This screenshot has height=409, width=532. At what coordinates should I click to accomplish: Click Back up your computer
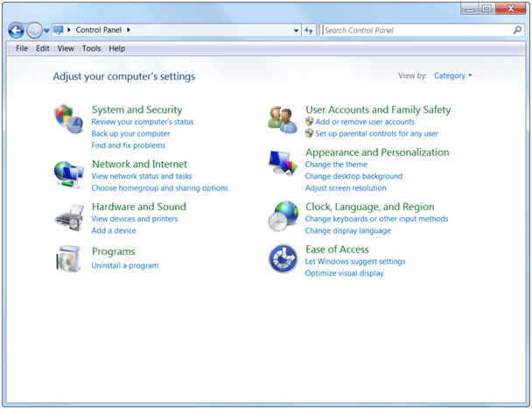[x=130, y=133]
